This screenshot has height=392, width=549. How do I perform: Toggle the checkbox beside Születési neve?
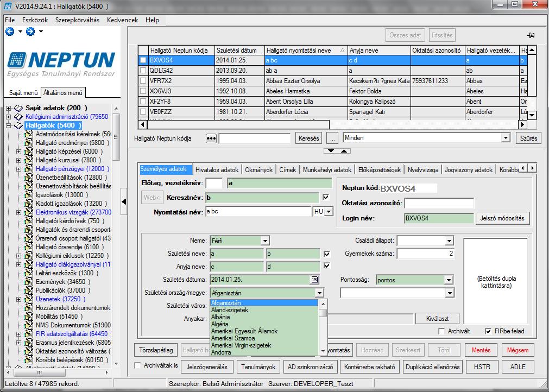pos(327,254)
